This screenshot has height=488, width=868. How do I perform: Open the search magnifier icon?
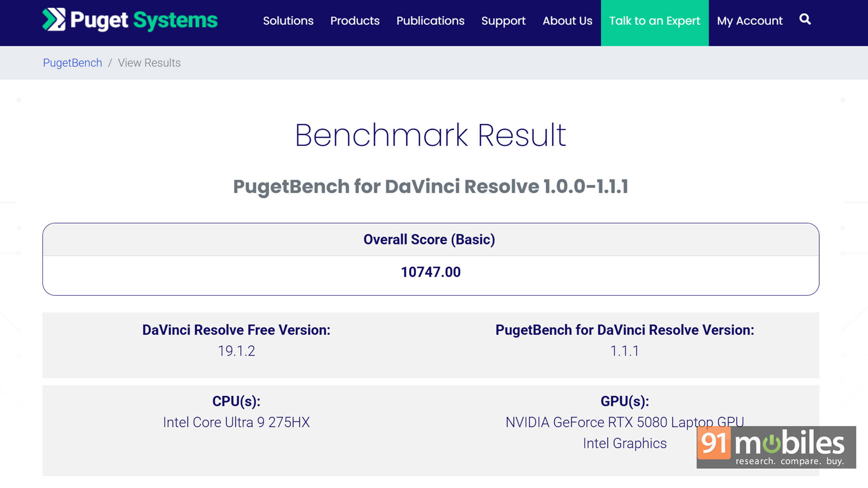click(x=805, y=19)
